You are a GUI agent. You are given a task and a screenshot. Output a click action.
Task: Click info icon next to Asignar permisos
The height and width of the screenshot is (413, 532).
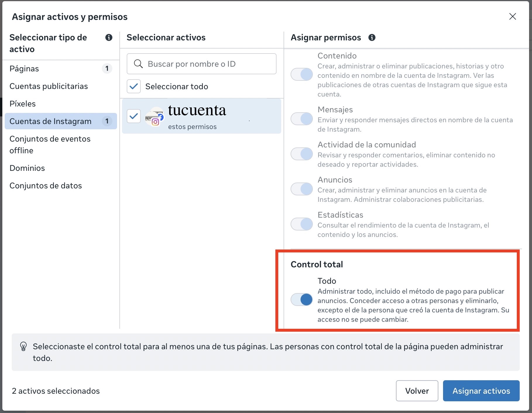pos(372,37)
